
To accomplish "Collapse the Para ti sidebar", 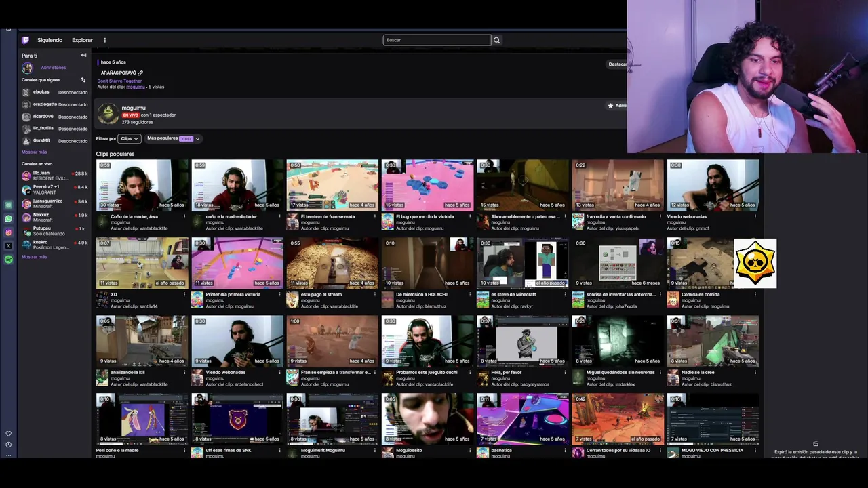I will click(83, 55).
